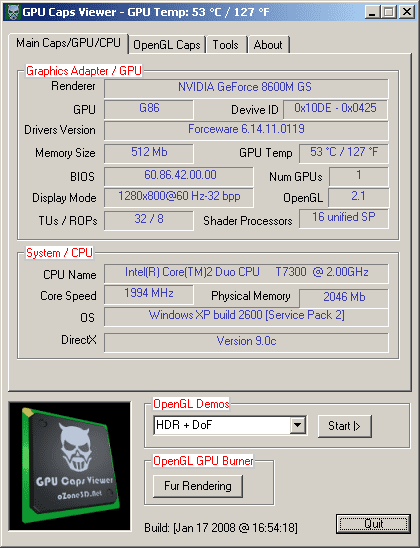Click the CPU Name field Intel Core2 Duo T7300
The height and width of the screenshot is (548, 420).
pos(246,274)
